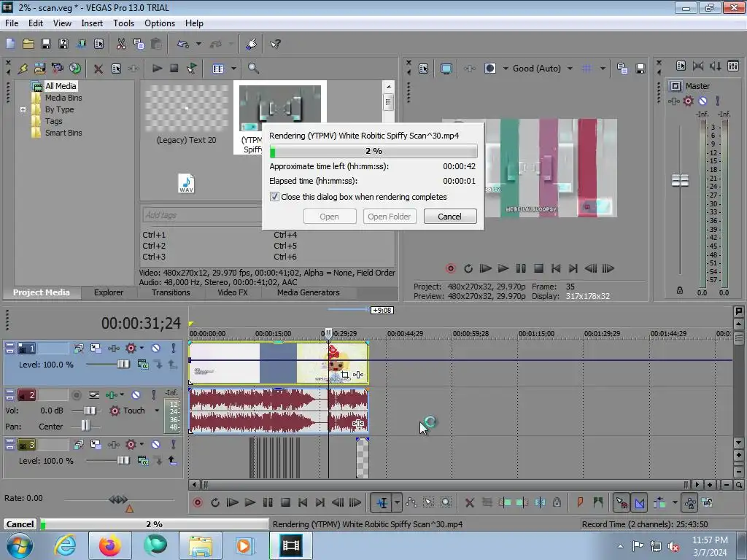Click Track Motion icon on track 1
The image size is (747, 560).
coord(96,349)
